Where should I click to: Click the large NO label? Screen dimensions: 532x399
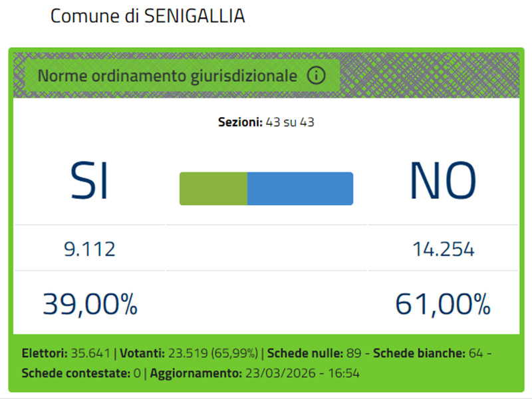[x=443, y=181]
